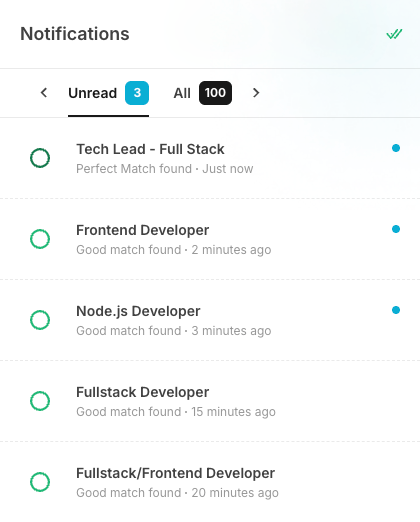420x522 pixels.
Task: Switch to the Unread tab
Action: point(108,93)
